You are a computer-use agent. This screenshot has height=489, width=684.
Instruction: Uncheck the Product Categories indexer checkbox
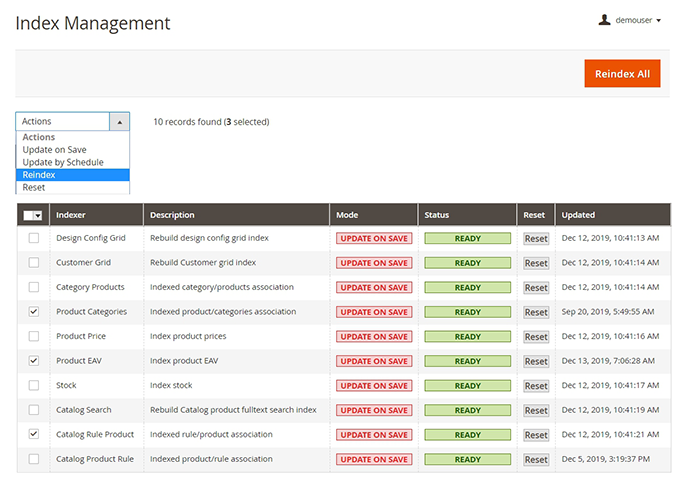[x=34, y=311]
